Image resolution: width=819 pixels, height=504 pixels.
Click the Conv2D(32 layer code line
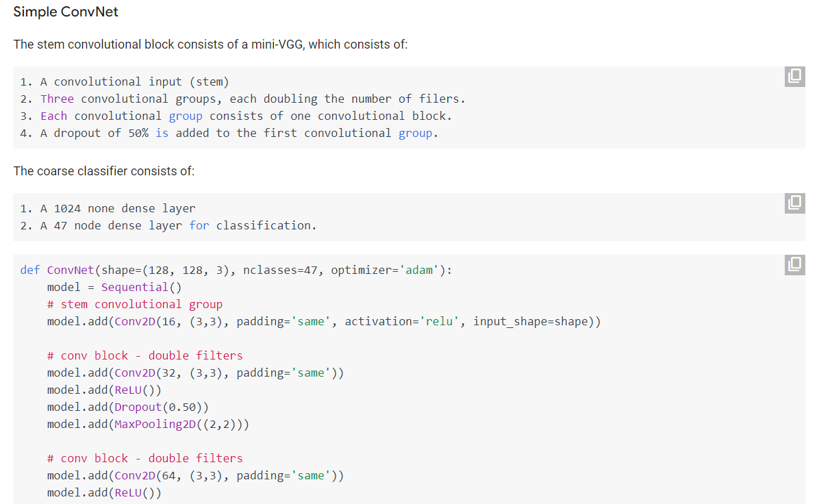pos(195,373)
